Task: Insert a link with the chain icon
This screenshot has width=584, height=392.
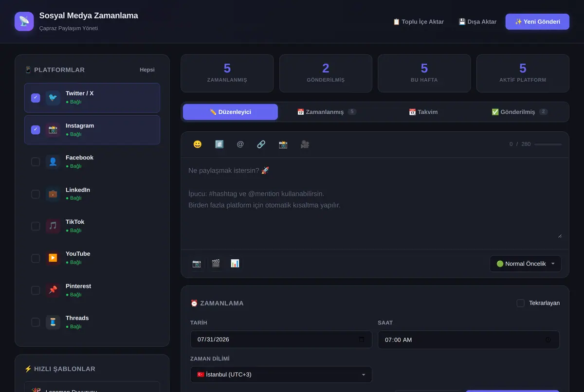Action: (x=261, y=144)
